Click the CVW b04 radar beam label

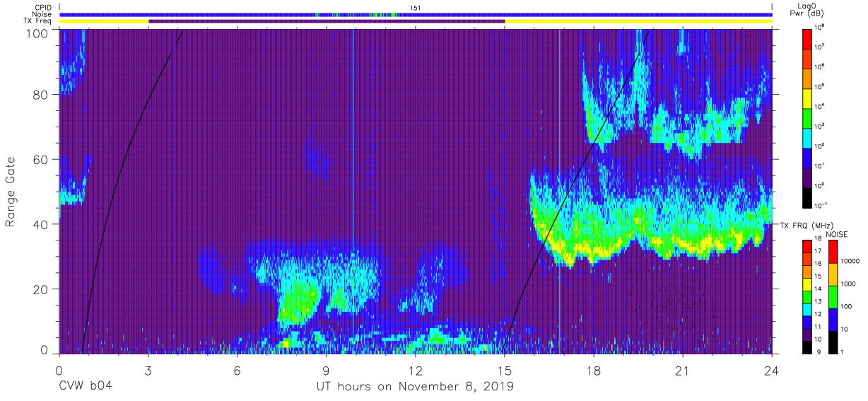point(86,387)
